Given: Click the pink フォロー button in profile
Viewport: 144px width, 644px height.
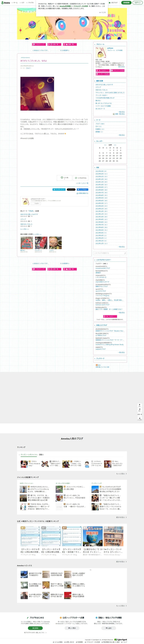Looking at the screenshot, I should tap(103, 71).
